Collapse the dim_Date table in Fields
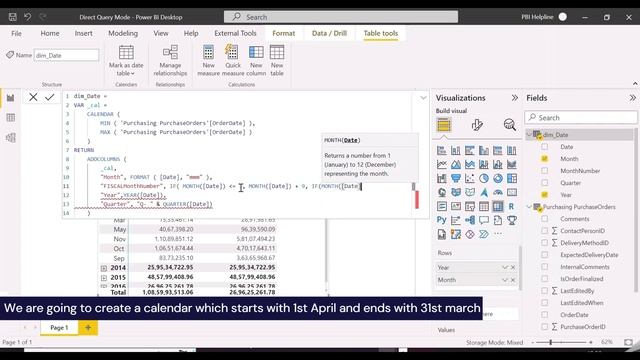The height and width of the screenshot is (360, 640). pos(529,134)
